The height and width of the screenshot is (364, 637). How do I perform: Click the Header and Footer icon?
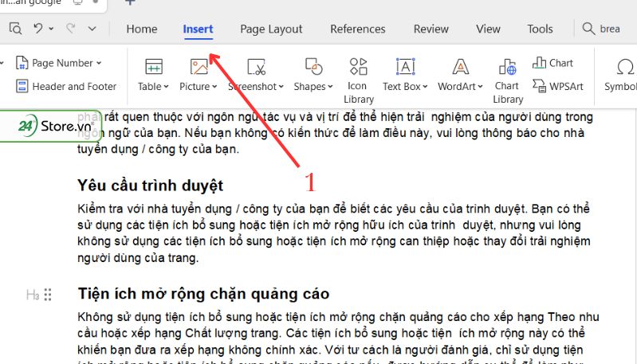click(22, 86)
